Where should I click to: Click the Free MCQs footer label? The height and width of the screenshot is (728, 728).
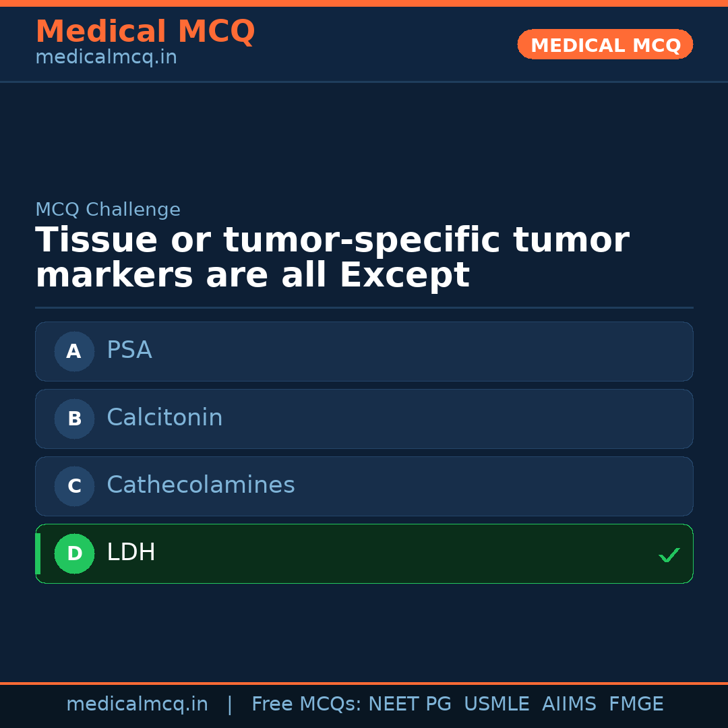(x=306, y=704)
